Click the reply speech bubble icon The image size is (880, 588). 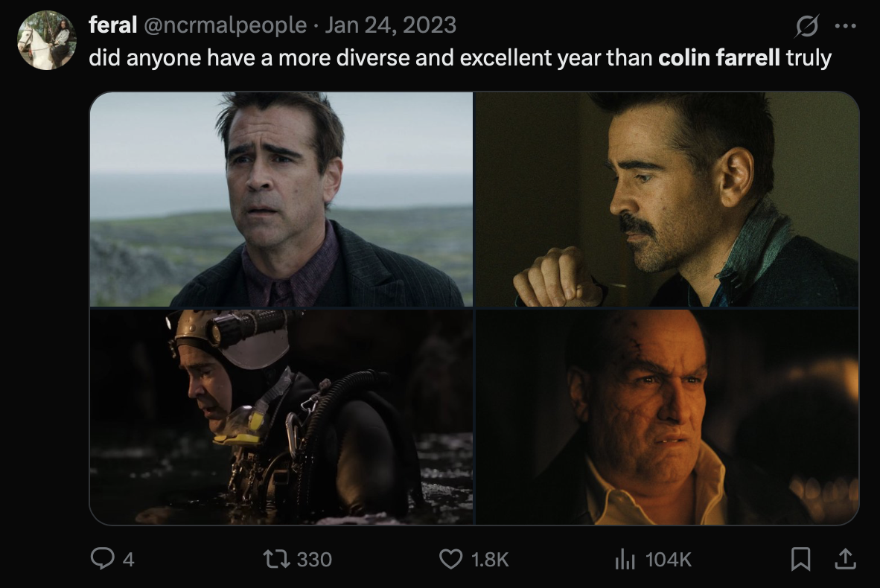(x=100, y=559)
